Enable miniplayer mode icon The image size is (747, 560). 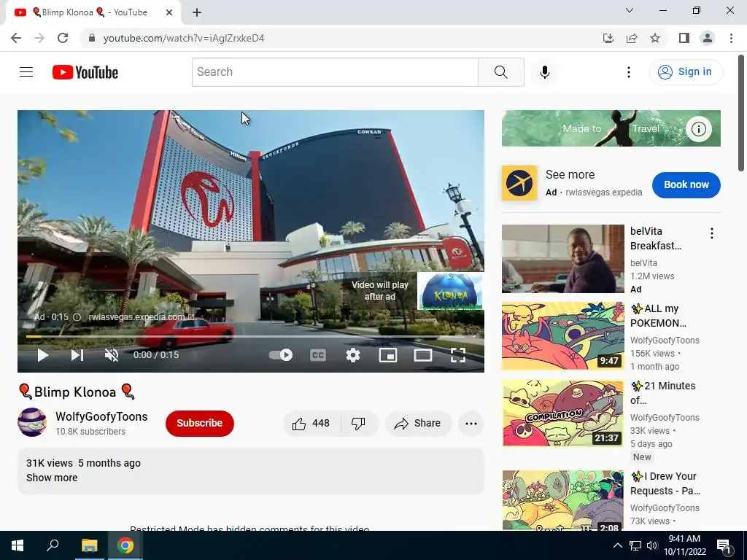(388, 355)
